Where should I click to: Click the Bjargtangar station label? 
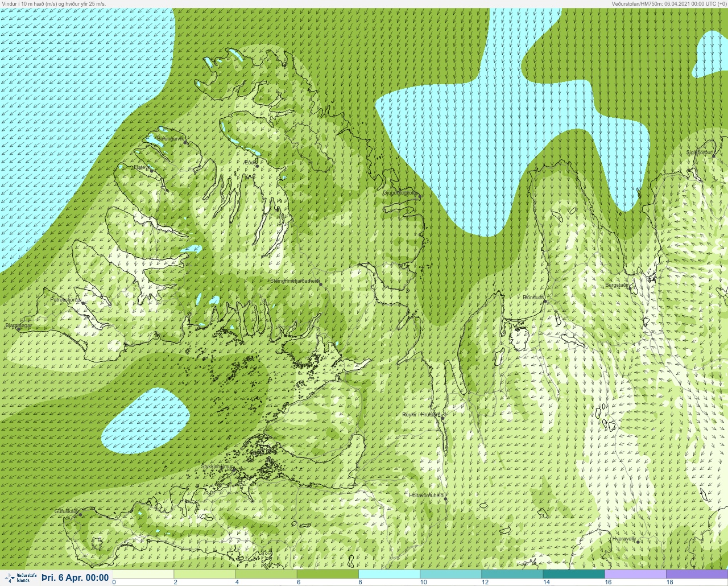[18, 326]
